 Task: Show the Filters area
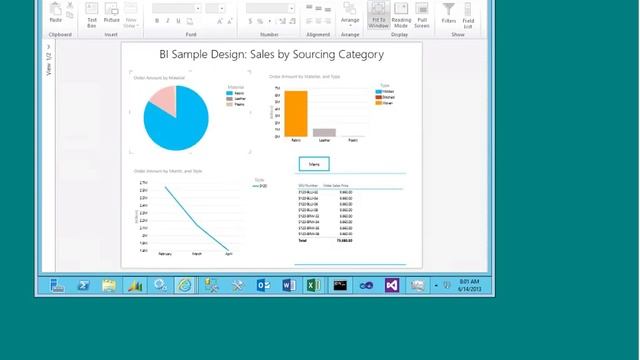[x=449, y=12]
